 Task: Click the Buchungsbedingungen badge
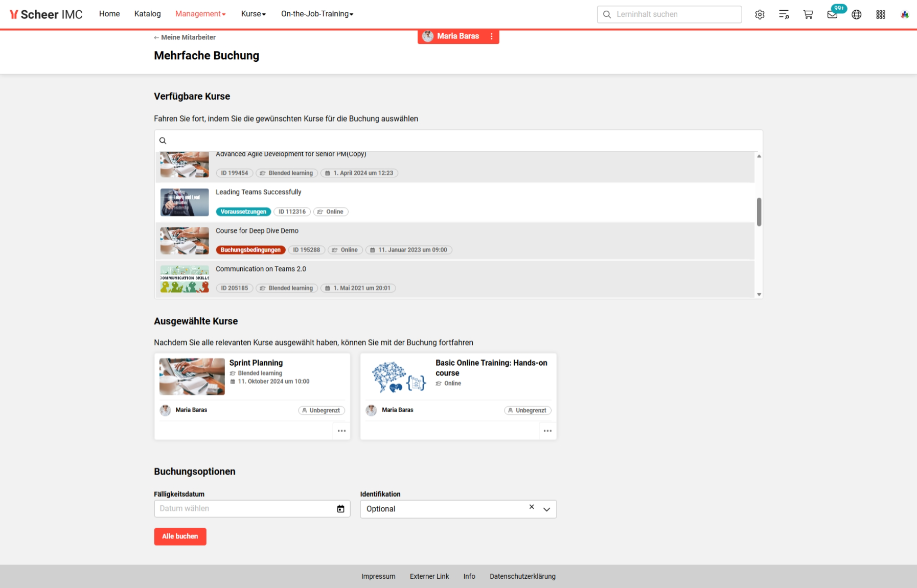click(250, 250)
